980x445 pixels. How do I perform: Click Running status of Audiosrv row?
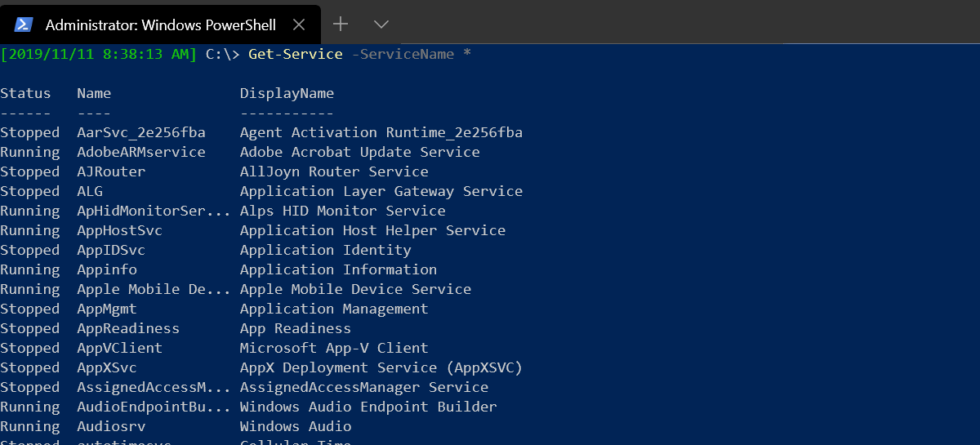tap(29, 426)
